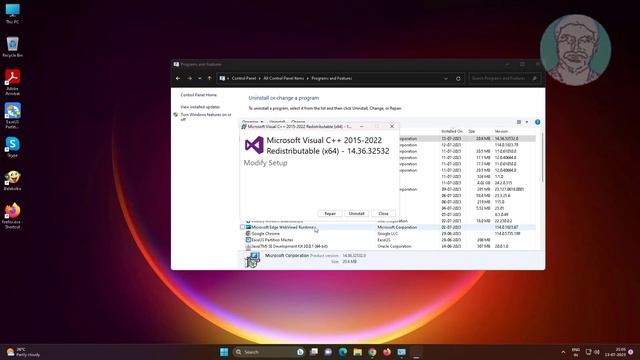Open the Chat app on the taskbar
The width and height of the screenshot is (640, 360).
pos(328,352)
